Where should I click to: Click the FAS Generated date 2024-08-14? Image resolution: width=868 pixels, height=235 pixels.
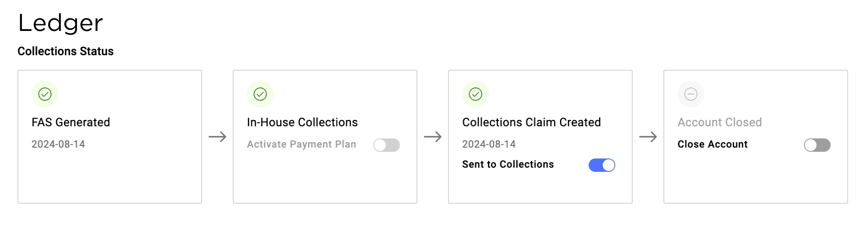tap(58, 144)
